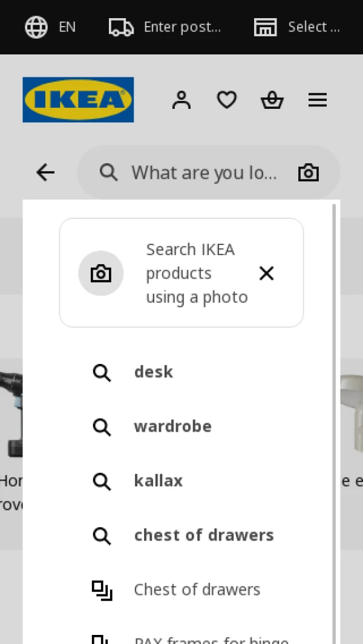Open the heart favorites list

[227, 100]
